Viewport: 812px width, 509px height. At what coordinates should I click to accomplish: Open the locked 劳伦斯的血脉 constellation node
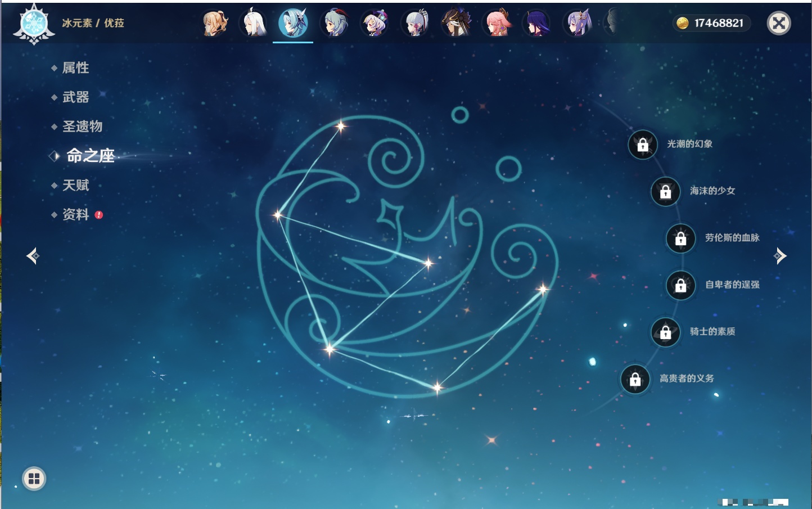pos(681,238)
